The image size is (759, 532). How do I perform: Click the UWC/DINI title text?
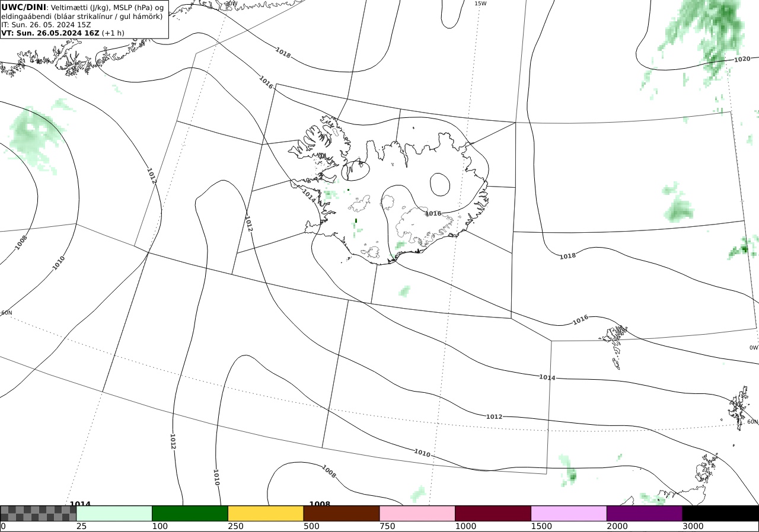coord(23,7)
